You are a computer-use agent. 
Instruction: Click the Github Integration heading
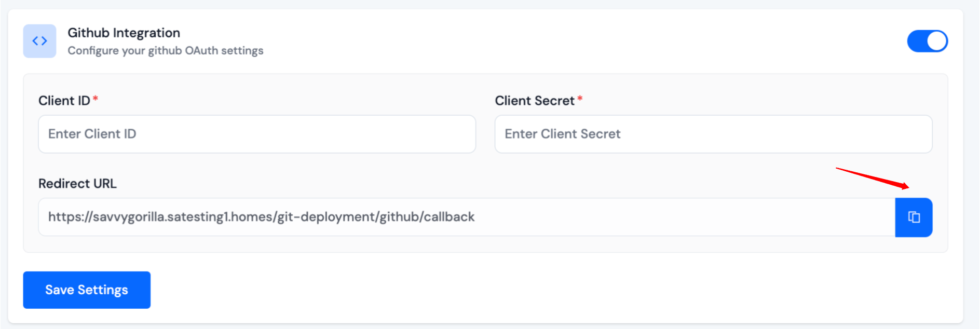tap(123, 32)
